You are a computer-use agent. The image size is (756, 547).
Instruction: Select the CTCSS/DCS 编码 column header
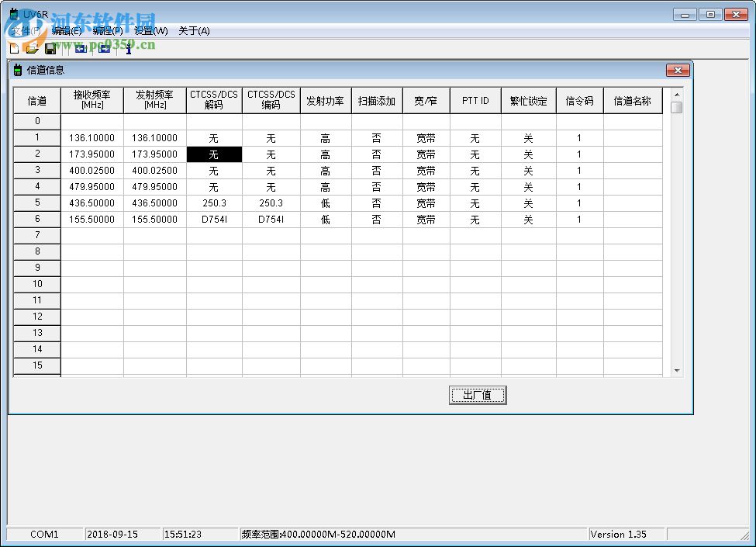pos(271,100)
